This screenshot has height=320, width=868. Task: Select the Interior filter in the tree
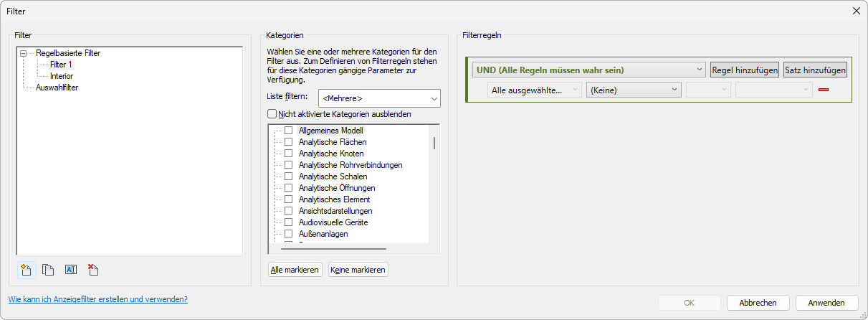point(62,76)
